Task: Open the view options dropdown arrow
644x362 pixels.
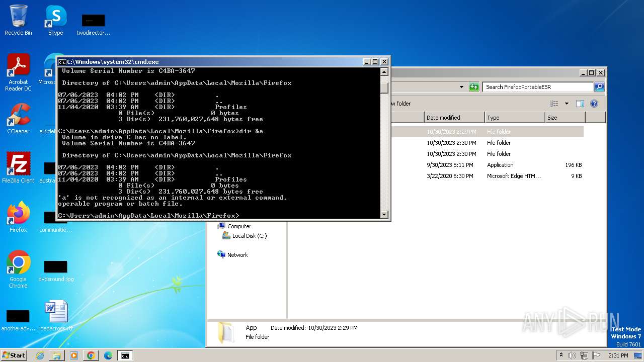Action: click(x=567, y=104)
